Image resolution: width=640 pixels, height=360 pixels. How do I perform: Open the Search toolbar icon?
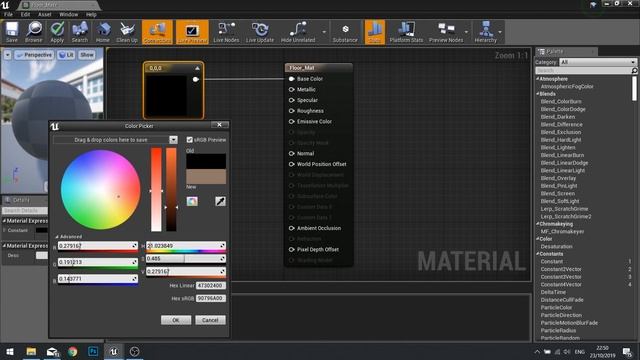click(80, 32)
